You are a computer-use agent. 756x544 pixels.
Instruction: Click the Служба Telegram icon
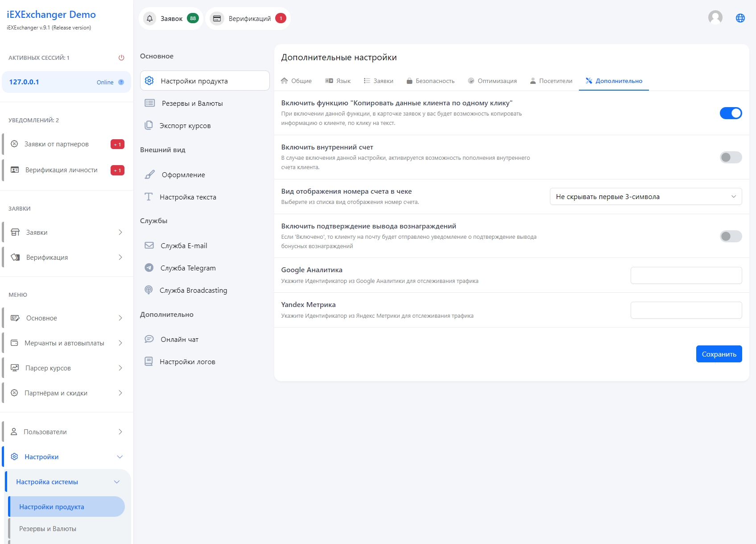coord(149,268)
